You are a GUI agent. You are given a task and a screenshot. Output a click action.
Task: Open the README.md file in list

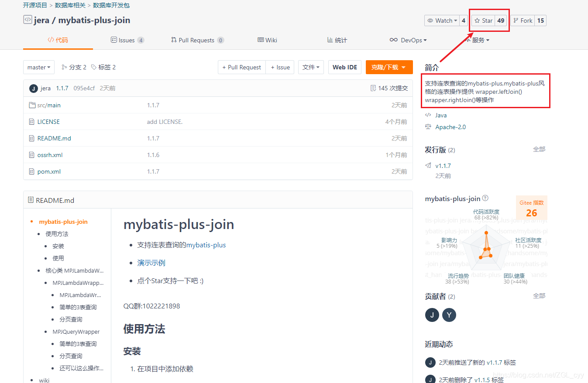tap(54, 138)
